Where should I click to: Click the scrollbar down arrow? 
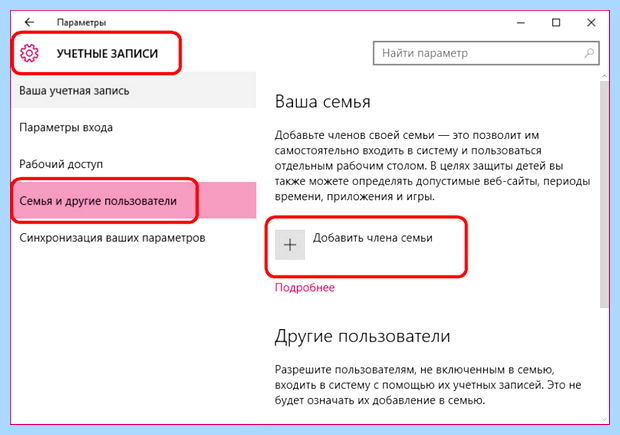pos(604,419)
